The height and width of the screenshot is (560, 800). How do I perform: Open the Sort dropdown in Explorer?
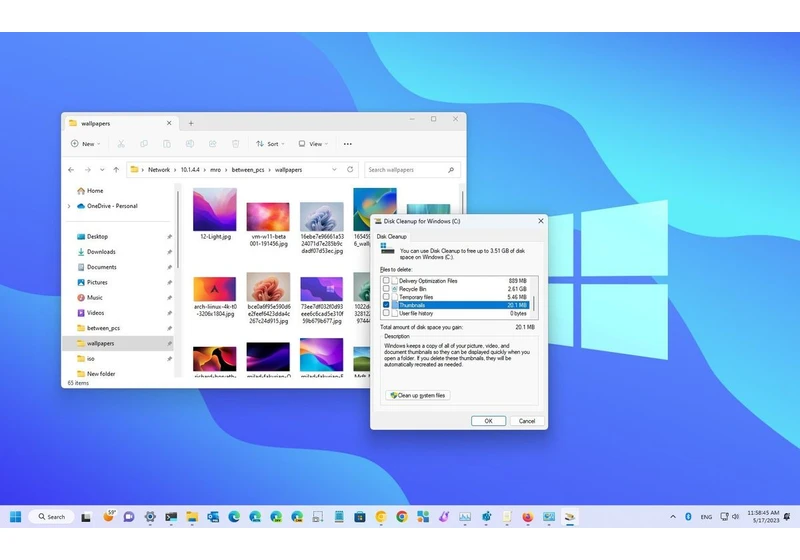pyautogui.click(x=270, y=144)
